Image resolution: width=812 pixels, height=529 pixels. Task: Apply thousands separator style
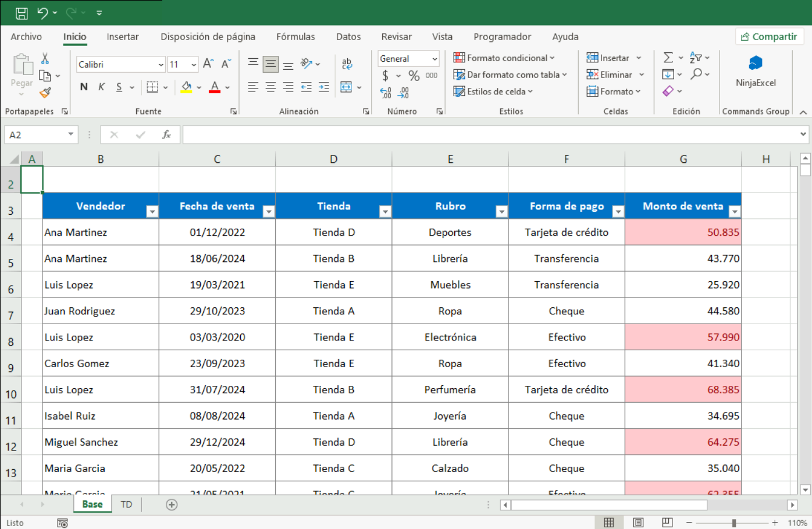[x=431, y=76]
